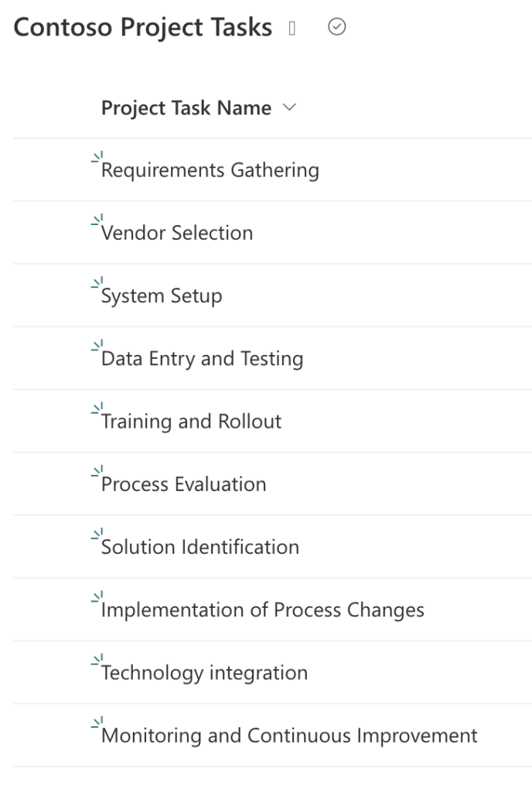Image resolution: width=532 pixels, height=792 pixels.
Task: Open the Requirements Gathering task name
Action: point(210,170)
